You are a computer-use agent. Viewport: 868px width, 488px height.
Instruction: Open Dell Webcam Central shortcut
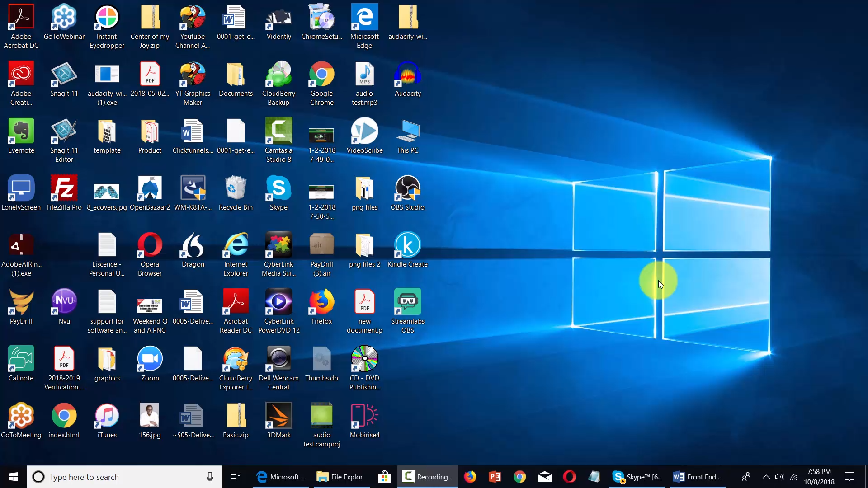278,368
